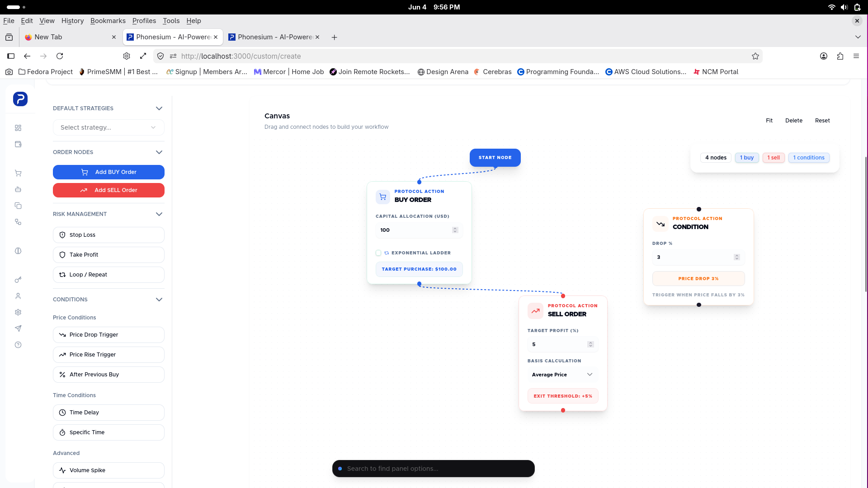Viewport: 868px width, 488px height.
Task: Click Add SELL Order button
Action: click(108, 190)
